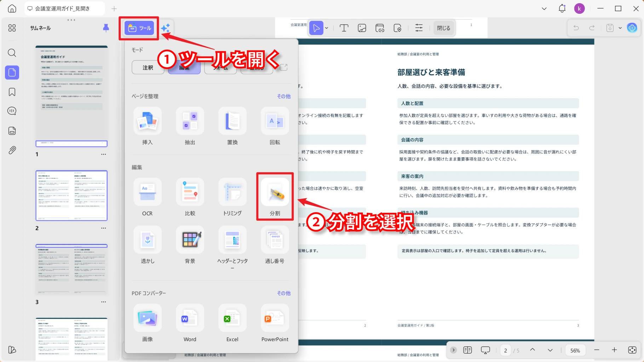The height and width of the screenshot is (362, 644).
Task: Select the text edit T tool
Action: (x=344, y=28)
